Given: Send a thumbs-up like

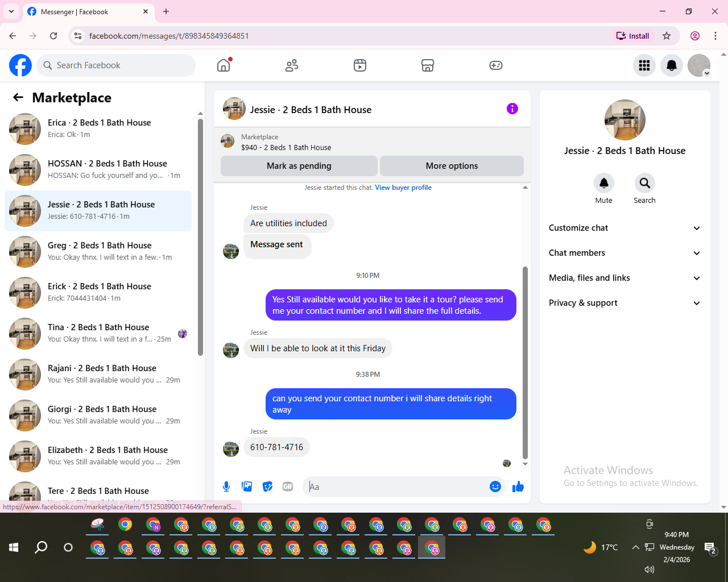Looking at the screenshot, I should click(x=518, y=487).
